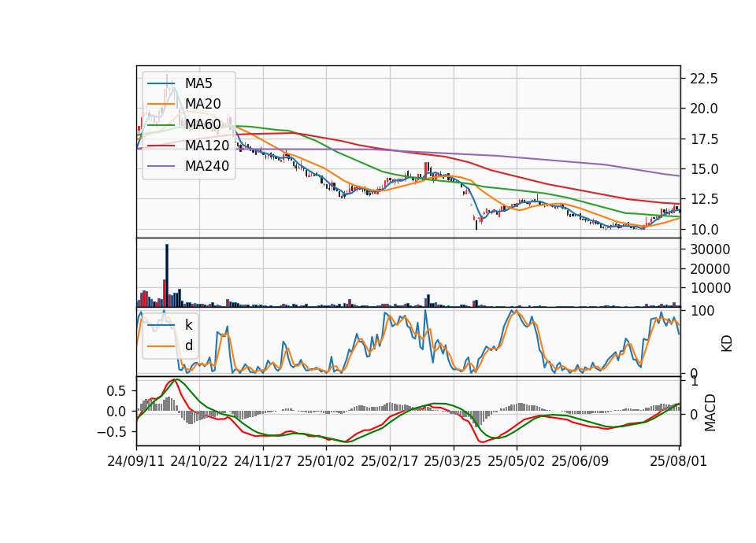Viewport: 756px width, 543px height.
Task: Click the 12.5 price axis label
Action: pos(704,199)
